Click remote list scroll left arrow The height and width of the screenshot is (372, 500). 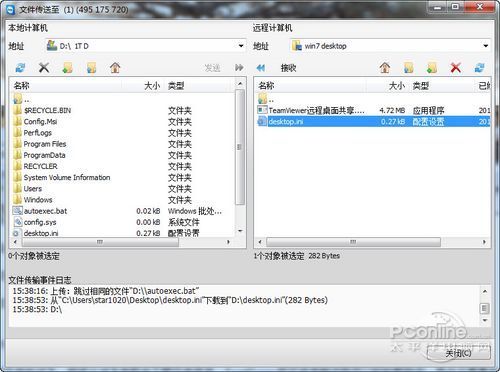[260, 242]
